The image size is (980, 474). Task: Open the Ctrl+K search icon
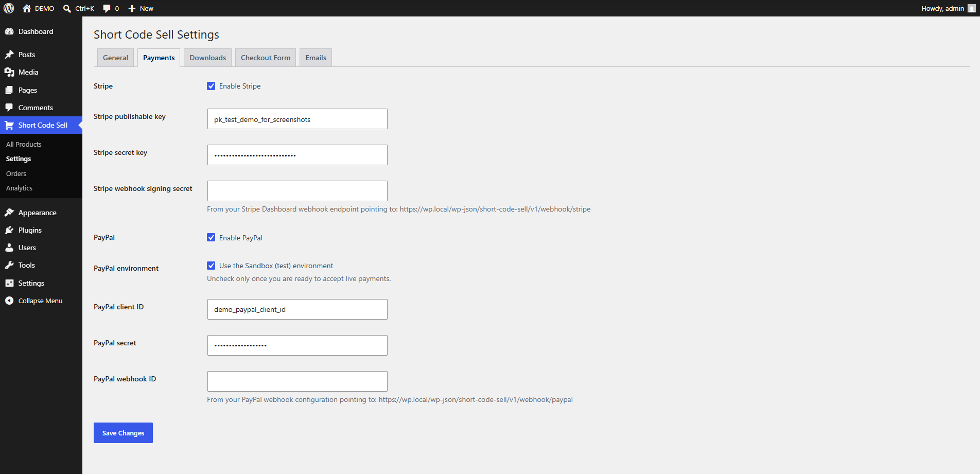(67, 8)
